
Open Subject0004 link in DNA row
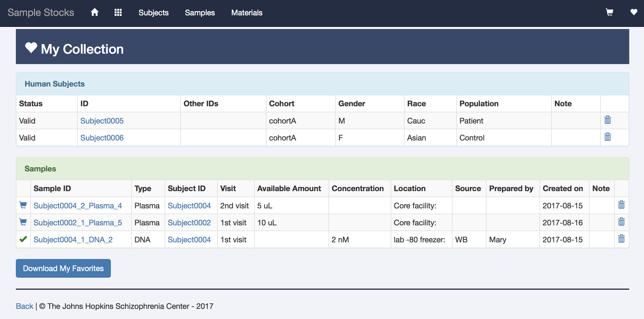click(x=189, y=240)
